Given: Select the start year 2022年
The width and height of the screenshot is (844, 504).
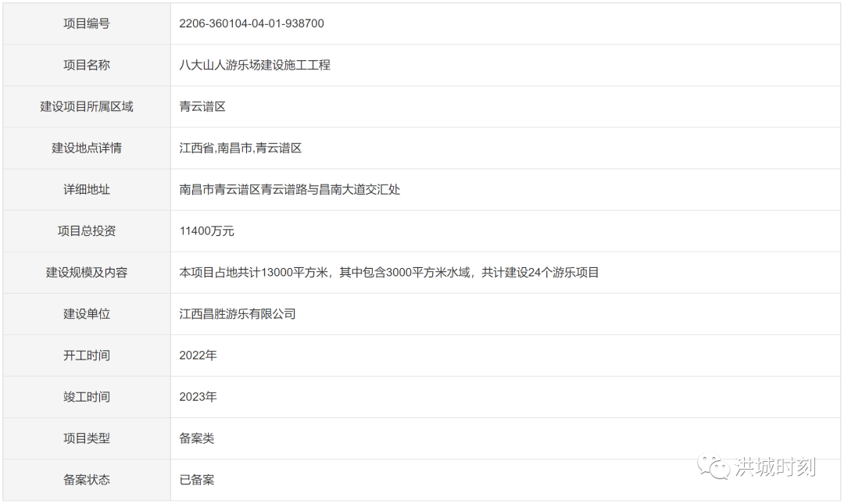Looking at the screenshot, I should [x=198, y=356].
